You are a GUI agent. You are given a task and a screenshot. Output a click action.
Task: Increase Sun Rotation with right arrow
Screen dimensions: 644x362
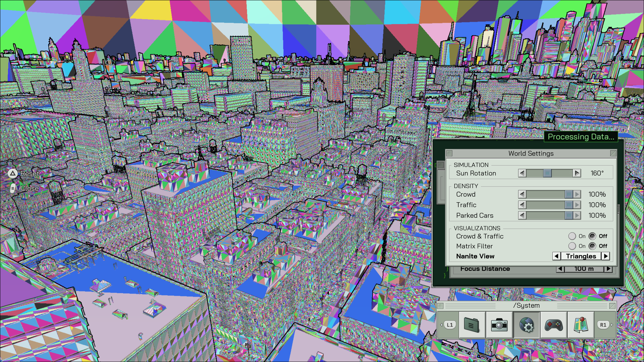coord(577,173)
